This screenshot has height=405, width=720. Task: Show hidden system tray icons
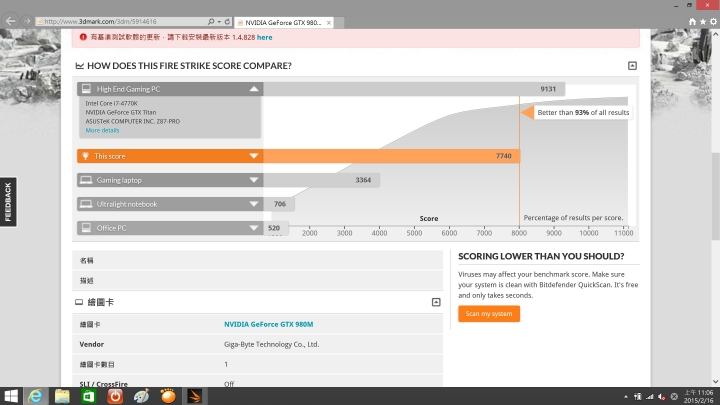625,397
